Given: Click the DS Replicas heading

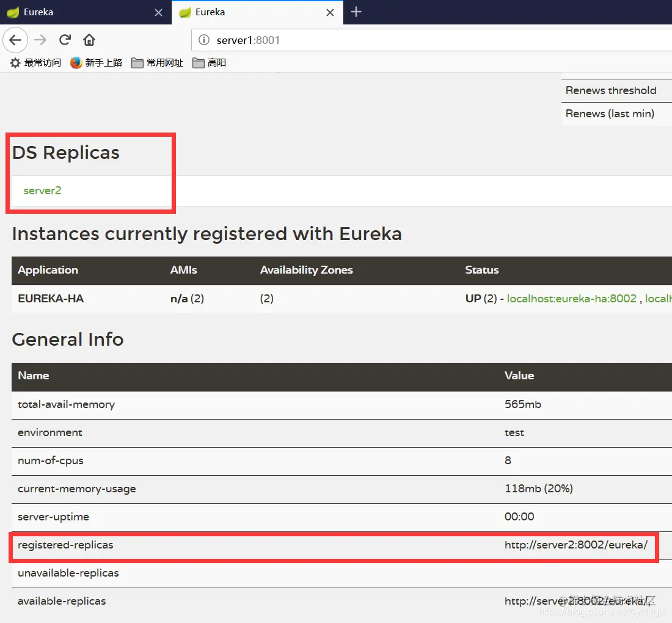Looking at the screenshot, I should 66,153.
